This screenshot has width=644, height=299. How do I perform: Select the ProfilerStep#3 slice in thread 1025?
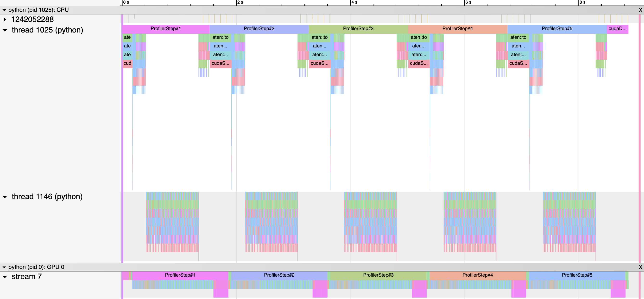pyautogui.click(x=358, y=28)
